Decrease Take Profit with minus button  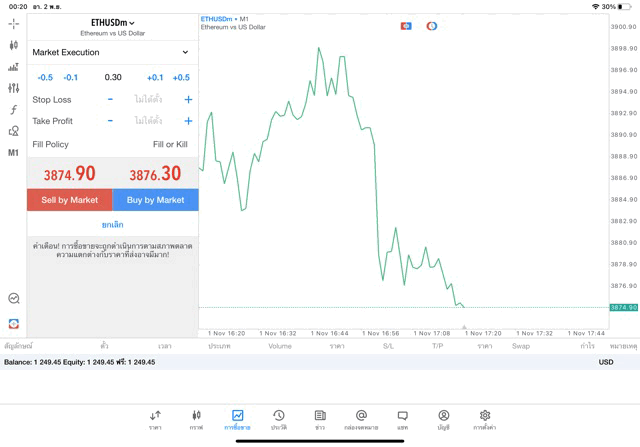coord(110,121)
